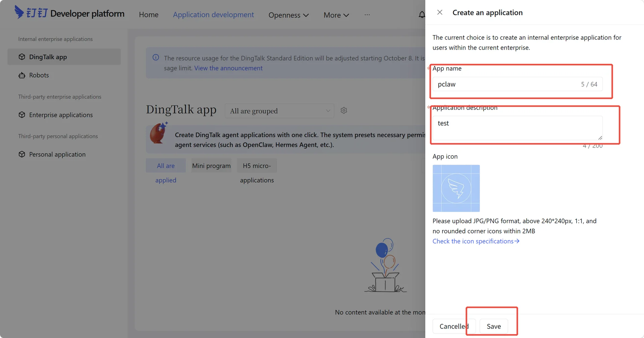This screenshot has width=644, height=338.
Task: Close the Create an application panel
Action: coord(440,12)
